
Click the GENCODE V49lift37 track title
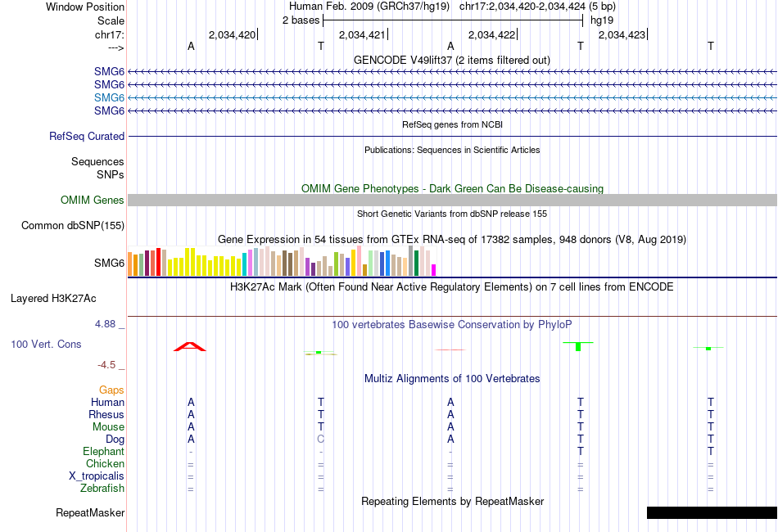pos(451,60)
